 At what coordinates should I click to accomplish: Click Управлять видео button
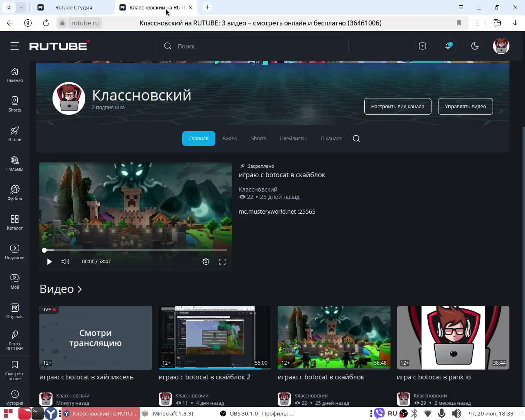(466, 107)
